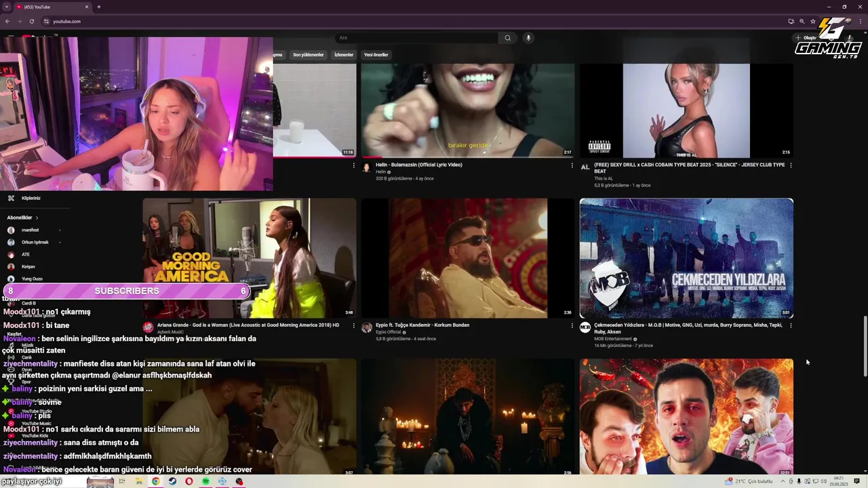Bookmark page with star icon
The width and height of the screenshot is (868, 488).
813,21
